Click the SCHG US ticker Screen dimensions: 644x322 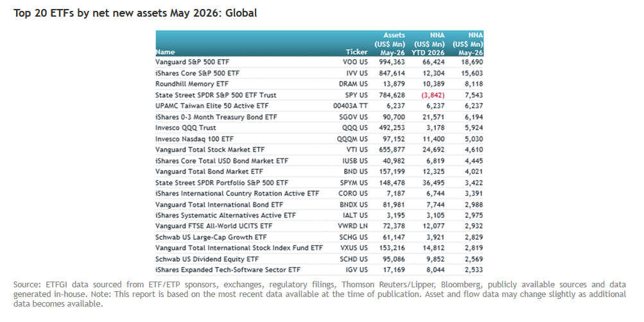(354, 237)
